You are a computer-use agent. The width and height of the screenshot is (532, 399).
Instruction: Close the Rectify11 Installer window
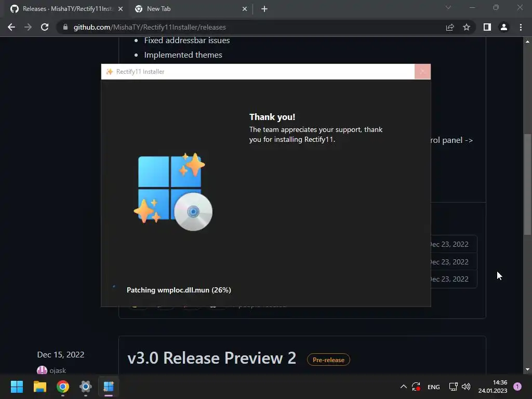coord(422,72)
